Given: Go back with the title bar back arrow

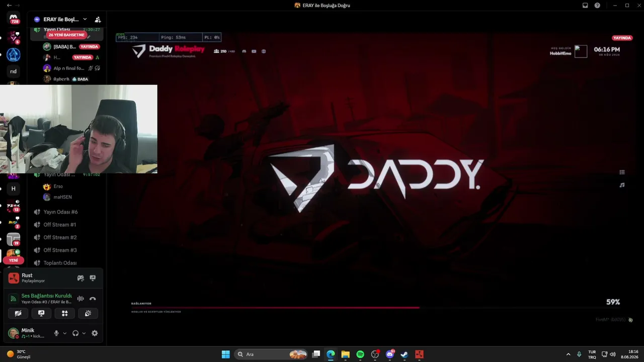Looking at the screenshot, I should pyautogui.click(x=9, y=6).
